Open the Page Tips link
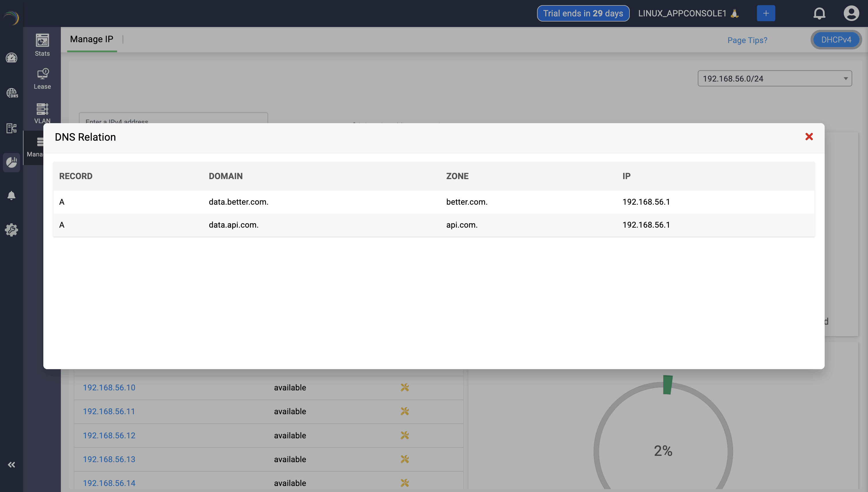This screenshot has height=492, width=868. tap(747, 40)
